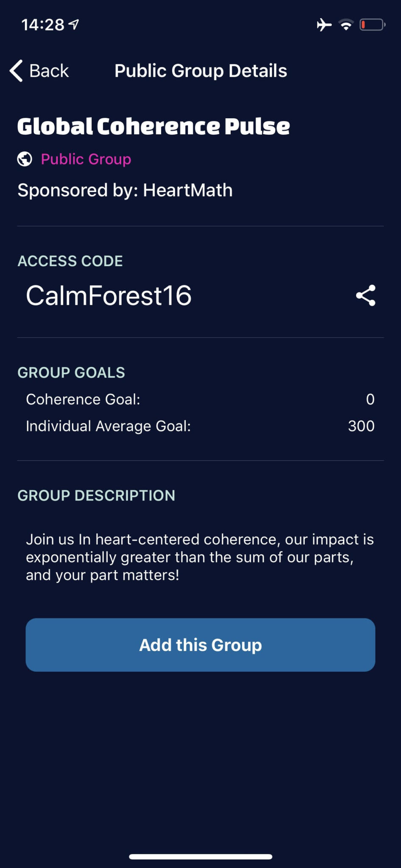Tap the Sponsored by HeartMath link
Viewport: 401px width, 868px height.
coord(125,190)
